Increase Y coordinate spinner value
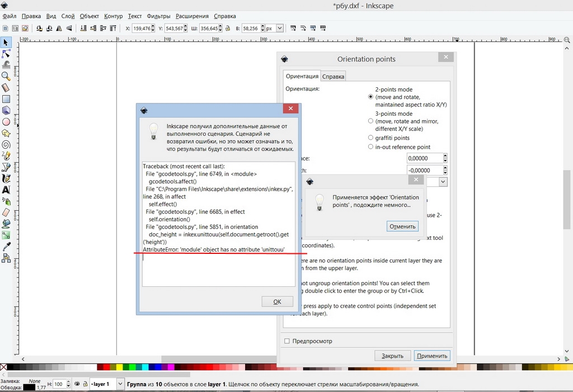The width and height of the screenshot is (573, 392). click(x=186, y=26)
